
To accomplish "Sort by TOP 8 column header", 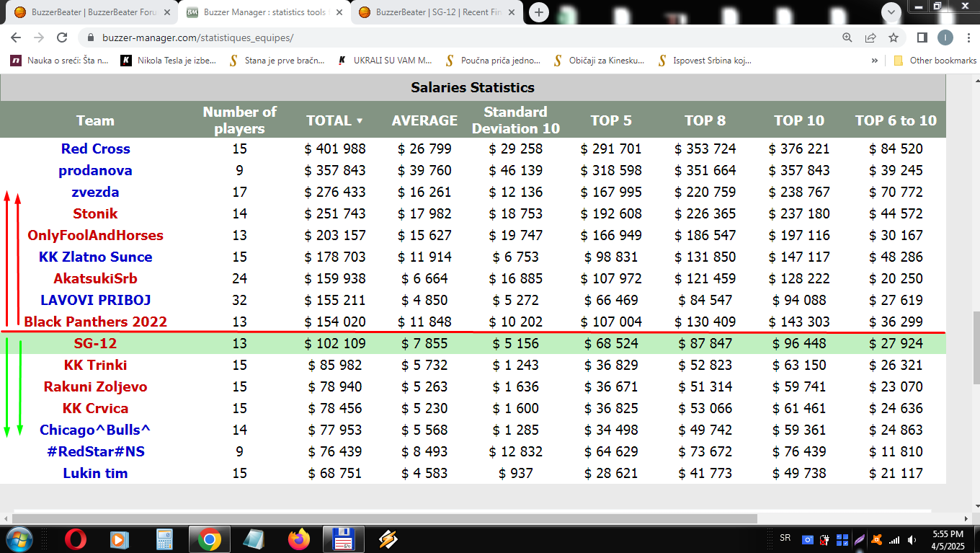I will click(705, 120).
